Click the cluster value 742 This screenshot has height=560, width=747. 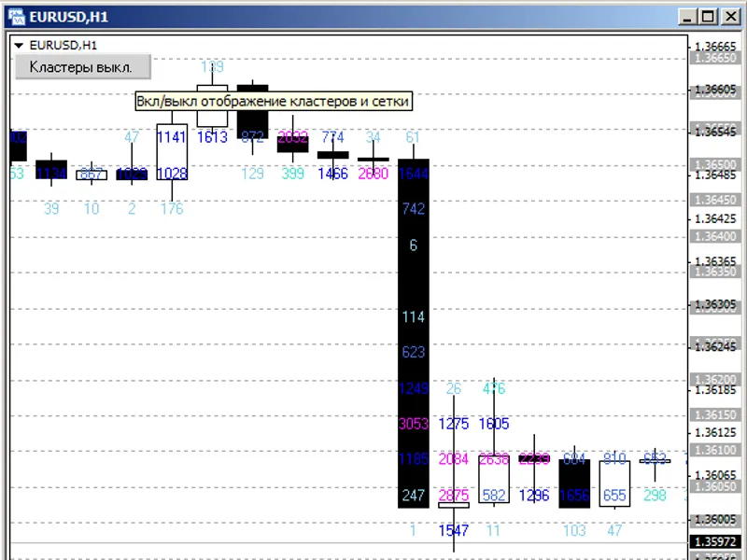414,208
